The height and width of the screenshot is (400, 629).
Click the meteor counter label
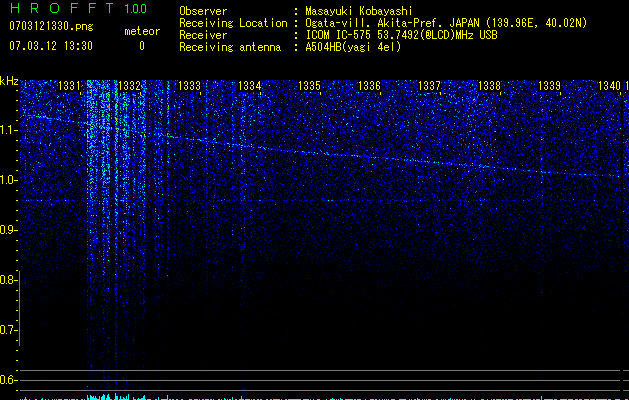point(142,31)
